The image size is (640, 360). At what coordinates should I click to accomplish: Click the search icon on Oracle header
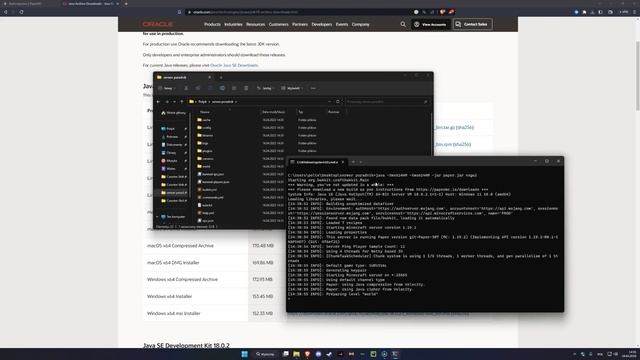click(403, 24)
